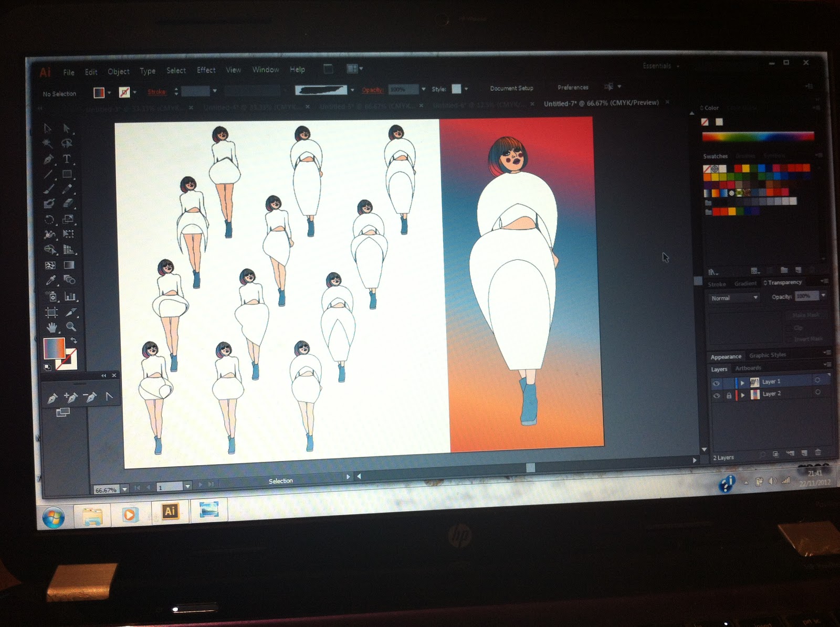Select the Mesh tool
This screenshot has width=840, height=627.
(x=50, y=265)
